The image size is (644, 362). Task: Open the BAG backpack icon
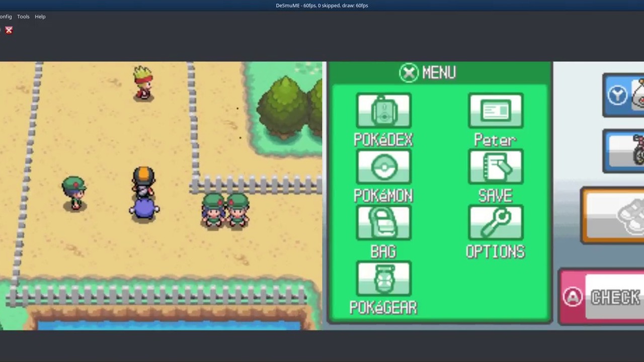383,223
